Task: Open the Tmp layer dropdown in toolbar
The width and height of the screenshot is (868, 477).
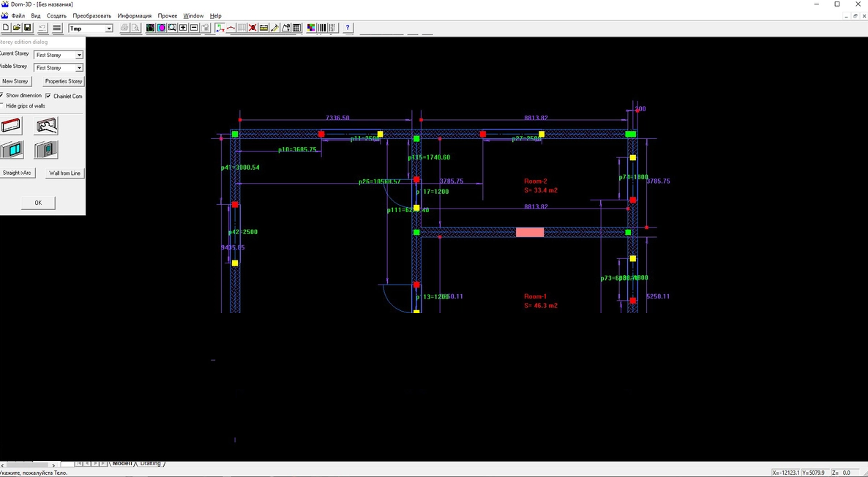Action: (x=109, y=29)
